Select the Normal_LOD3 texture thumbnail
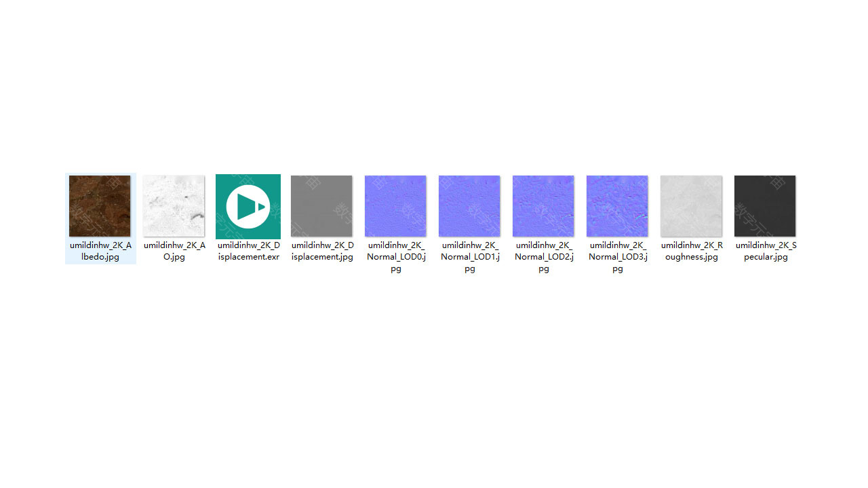868x488 pixels. coord(617,206)
